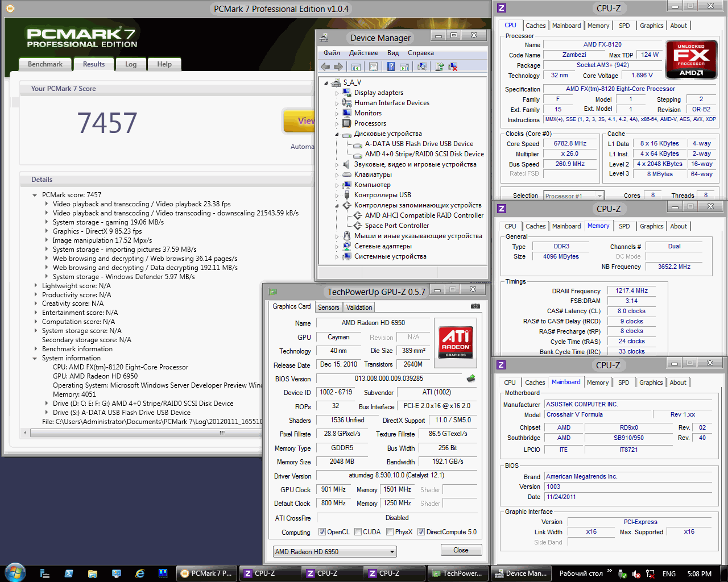Select the AMD AHCI Compatible RAID Controller icon
Image resolution: width=728 pixels, height=582 pixels.
pyautogui.click(x=358, y=215)
